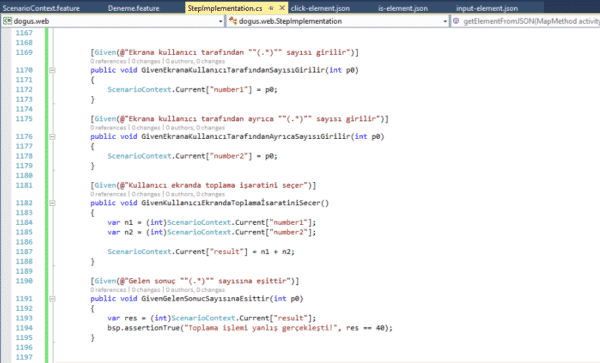Screen dimensions: 600x363
Task: Click CodeLens '0 authors, 0 changes' above line 1182
Action: [x=195, y=194]
